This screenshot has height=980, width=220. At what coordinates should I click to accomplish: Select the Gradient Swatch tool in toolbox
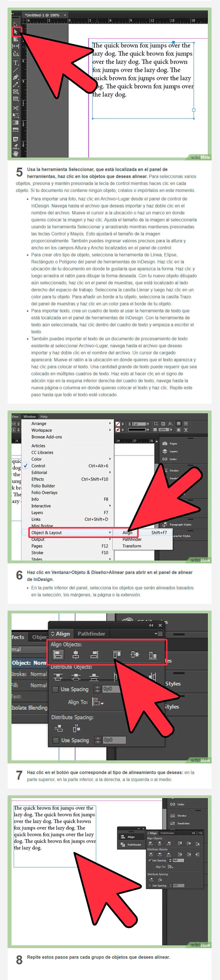click(x=16, y=123)
